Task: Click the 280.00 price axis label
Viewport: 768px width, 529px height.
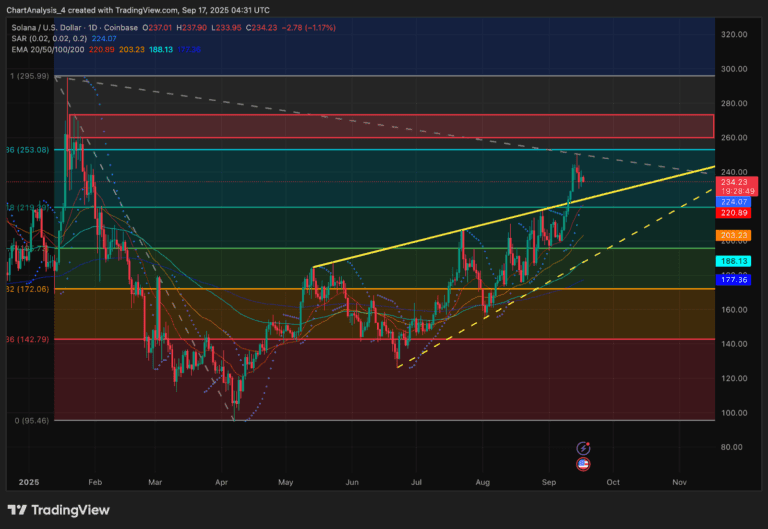Action: click(734, 103)
